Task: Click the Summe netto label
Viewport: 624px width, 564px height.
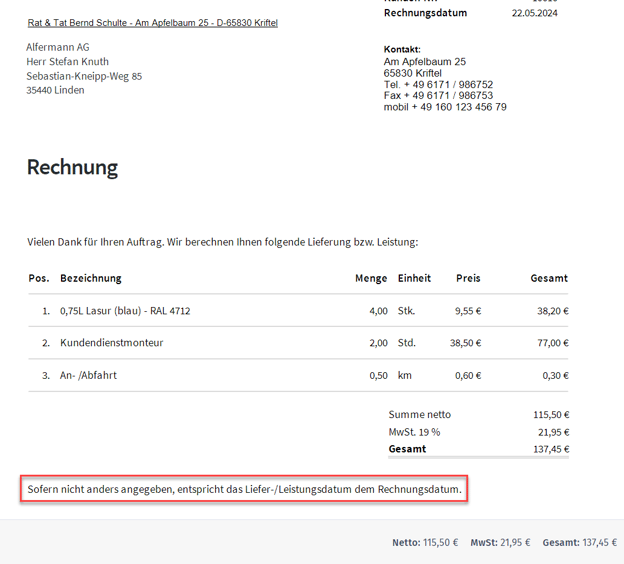Action: [419, 414]
